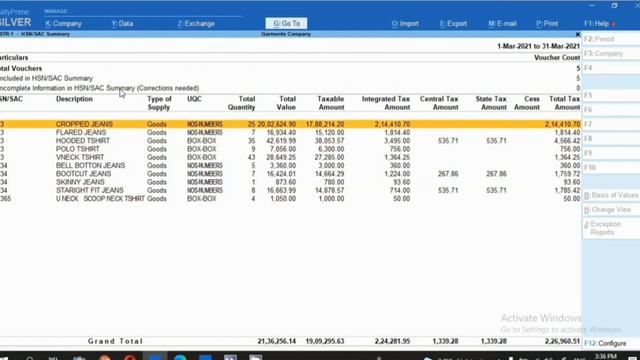The image size is (640, 360).
Task: Open the E: Export menu
Action: [x=453, y=24]
